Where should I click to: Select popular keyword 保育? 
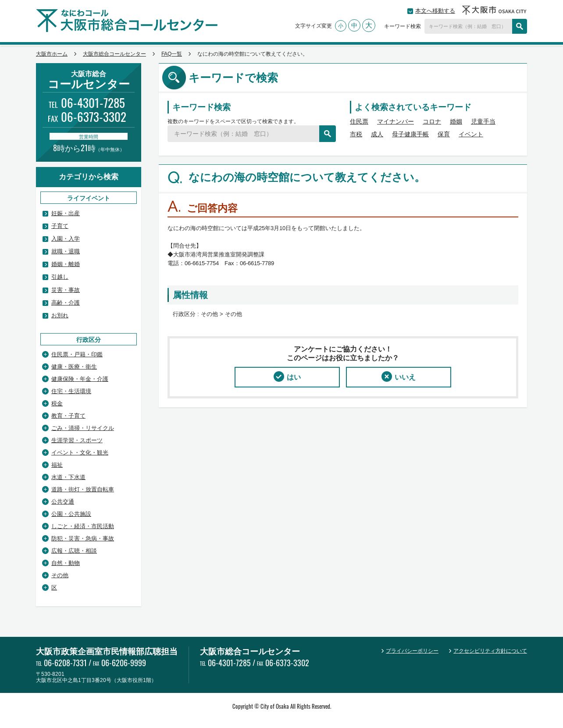pyautogui.click(x=444, y=134)
